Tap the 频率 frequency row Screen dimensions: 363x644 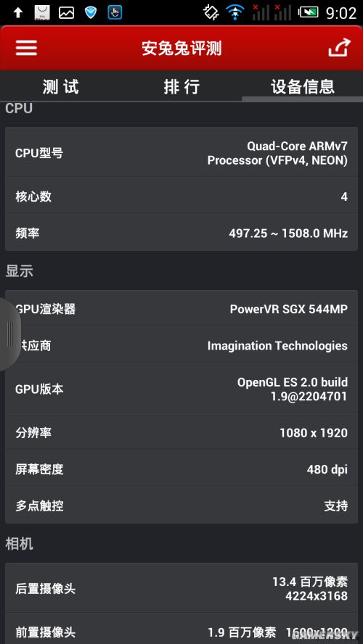pos(181,234)
